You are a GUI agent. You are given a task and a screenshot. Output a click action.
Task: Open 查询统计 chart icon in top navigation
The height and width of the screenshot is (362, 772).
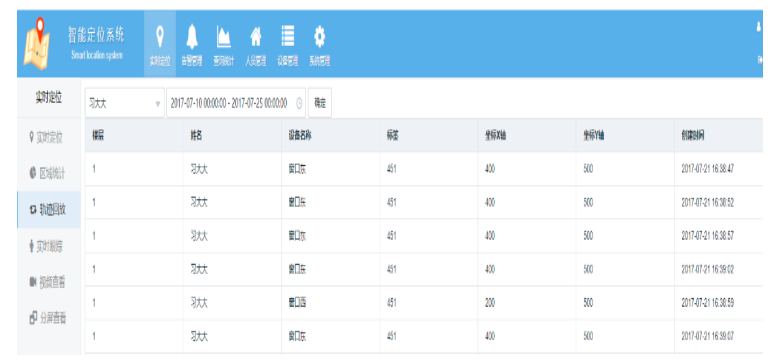tap(224, 37)
